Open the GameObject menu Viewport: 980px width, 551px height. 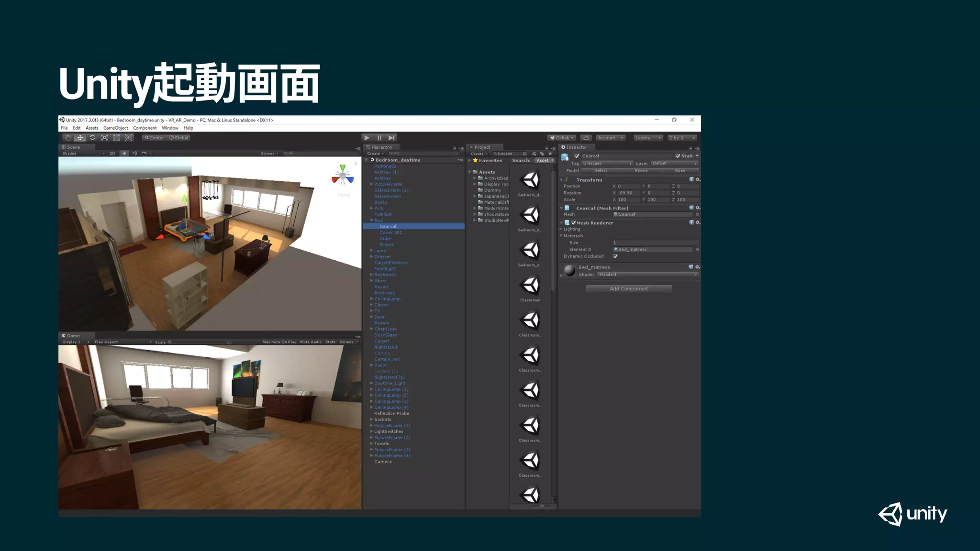[116, 128]
